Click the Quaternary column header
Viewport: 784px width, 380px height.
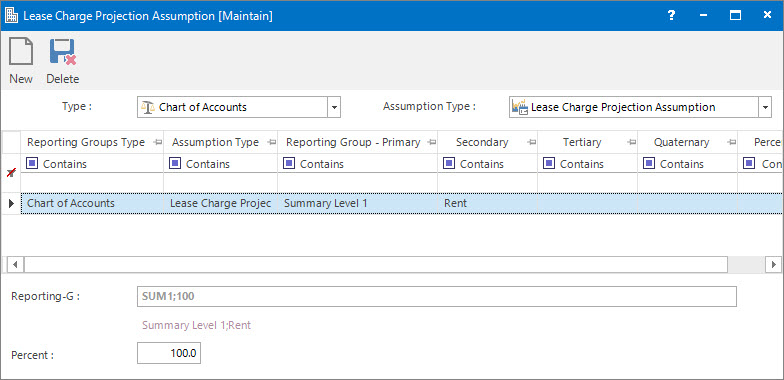[x=681, y=142]
